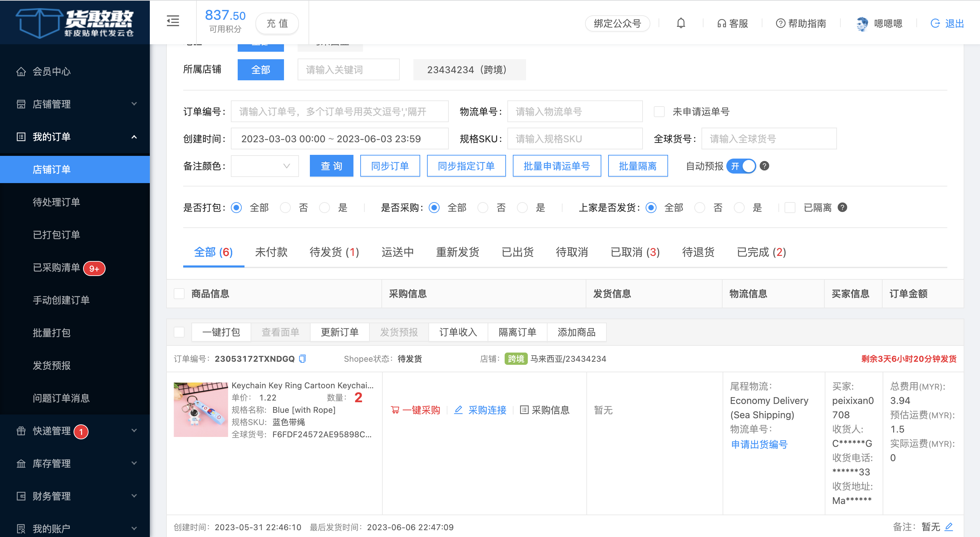980x537 pixels.
Task: Toggle the 自动预报 switch
Action: [741, 166]
